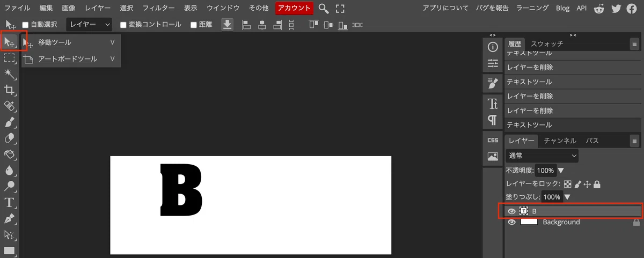Screen dimensions: 644x258
Task: Open the フィルター menu
Action: click(x=159, y=8)
